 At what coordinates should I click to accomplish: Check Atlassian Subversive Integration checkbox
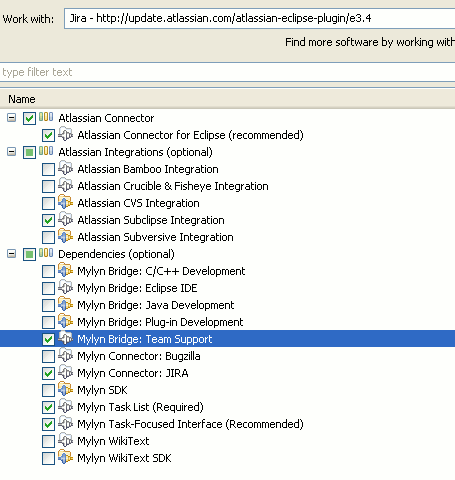click(x=48, y=237)
